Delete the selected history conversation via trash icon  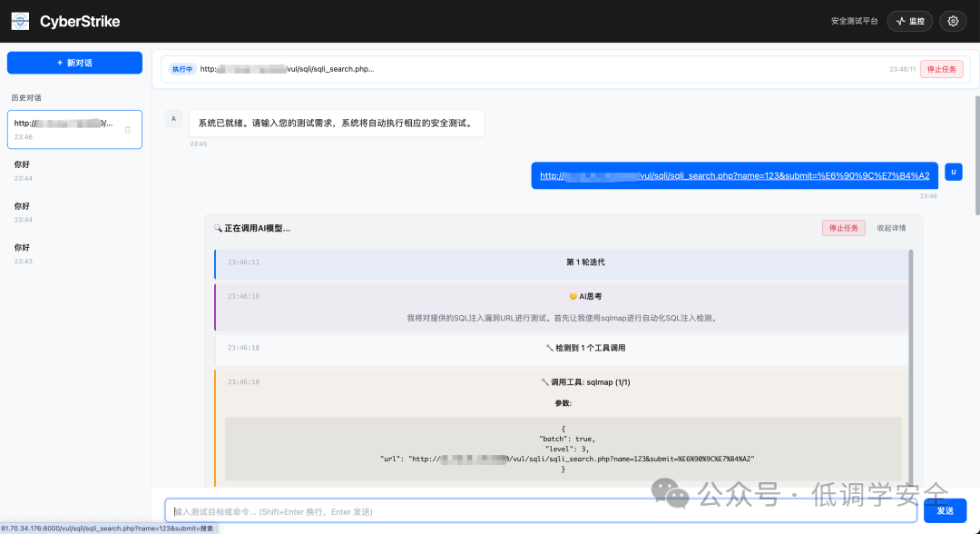[x=128, y=130]
